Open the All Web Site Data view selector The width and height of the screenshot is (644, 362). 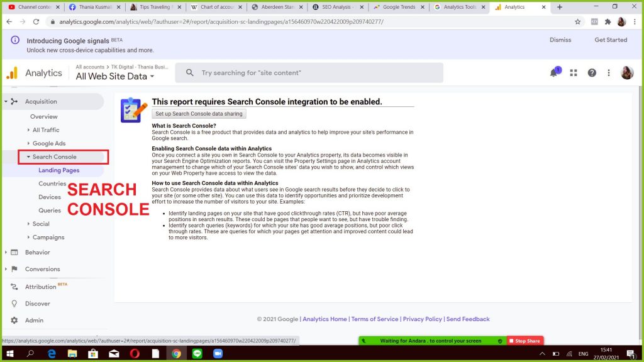(114, 76)
